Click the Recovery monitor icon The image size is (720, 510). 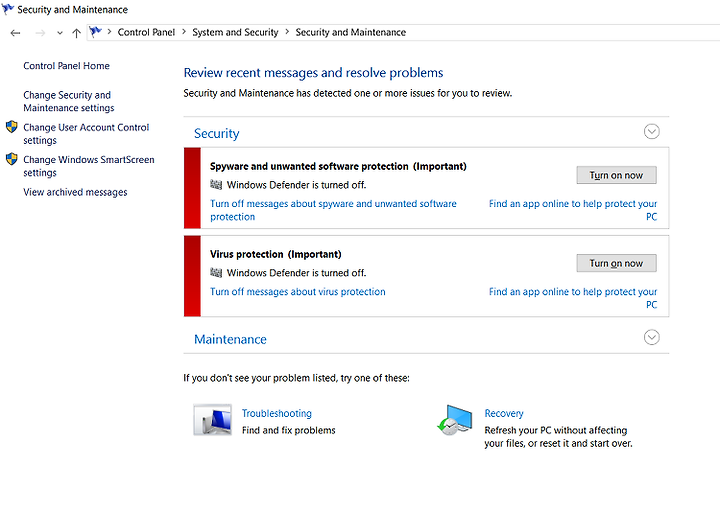pyautogui.click(x=455, y=420)
